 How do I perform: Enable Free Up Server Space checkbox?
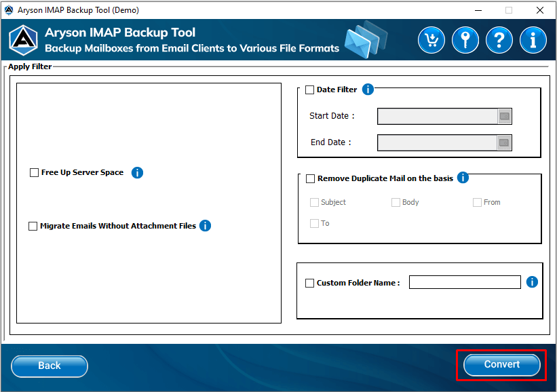[x=34, y=172]
